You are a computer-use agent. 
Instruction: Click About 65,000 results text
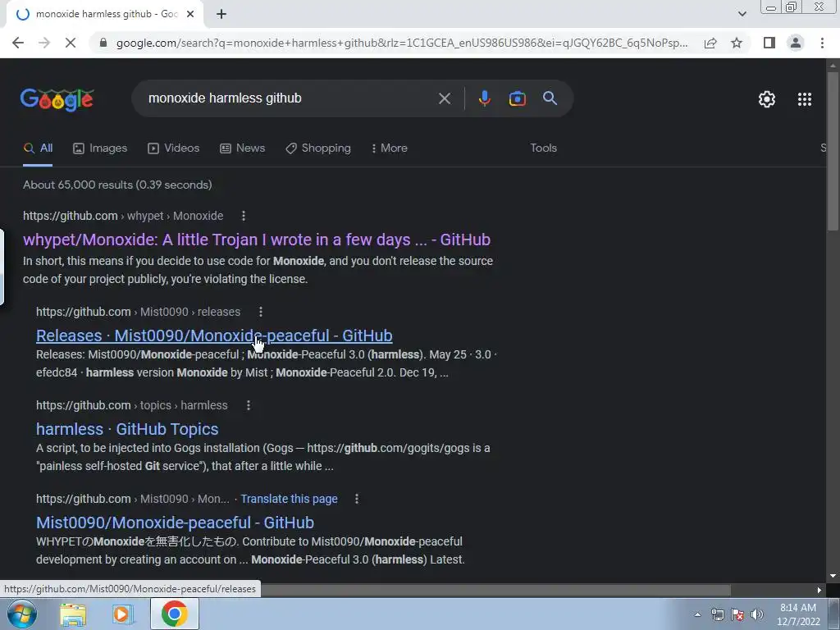(x=117, y=185)
